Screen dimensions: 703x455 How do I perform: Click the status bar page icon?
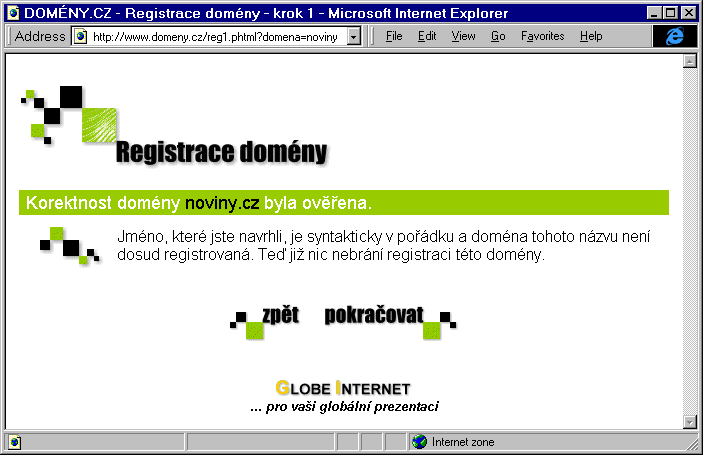coord(14,442)
